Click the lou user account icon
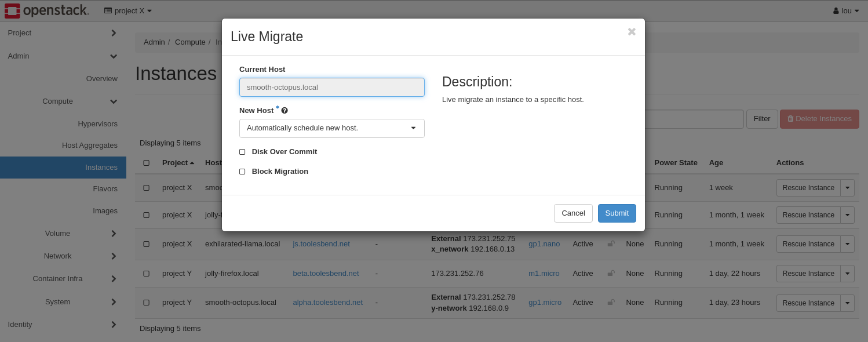868x342 pixels. click(836, 11)
